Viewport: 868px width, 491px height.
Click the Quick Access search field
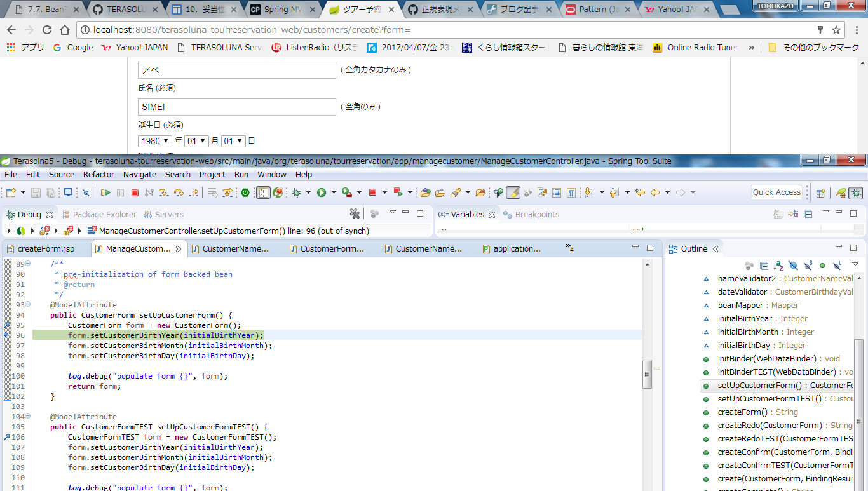tap(776, 192)
